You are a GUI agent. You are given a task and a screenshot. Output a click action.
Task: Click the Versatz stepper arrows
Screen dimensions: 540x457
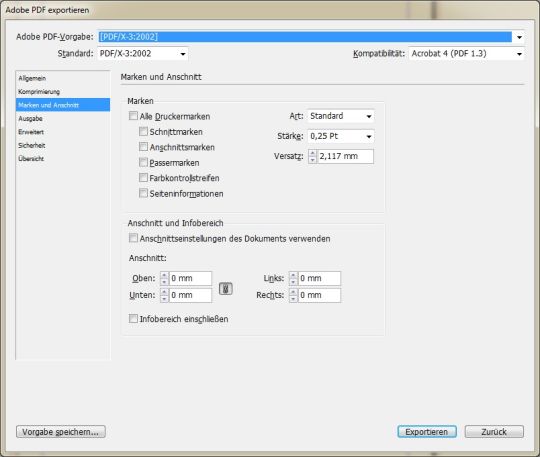[x=312, y=156]
